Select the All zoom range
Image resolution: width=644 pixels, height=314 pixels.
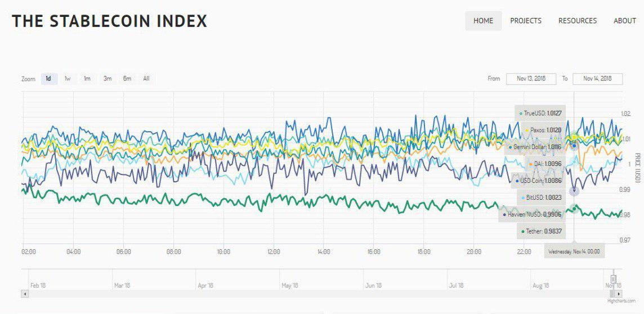click(x=146, y=78)
